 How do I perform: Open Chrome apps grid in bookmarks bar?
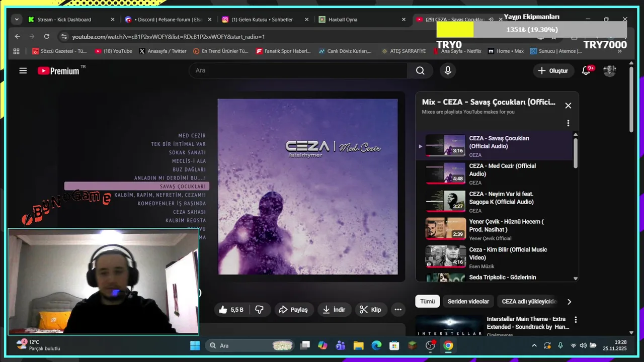pyautogui.click(x=16, y=51)
